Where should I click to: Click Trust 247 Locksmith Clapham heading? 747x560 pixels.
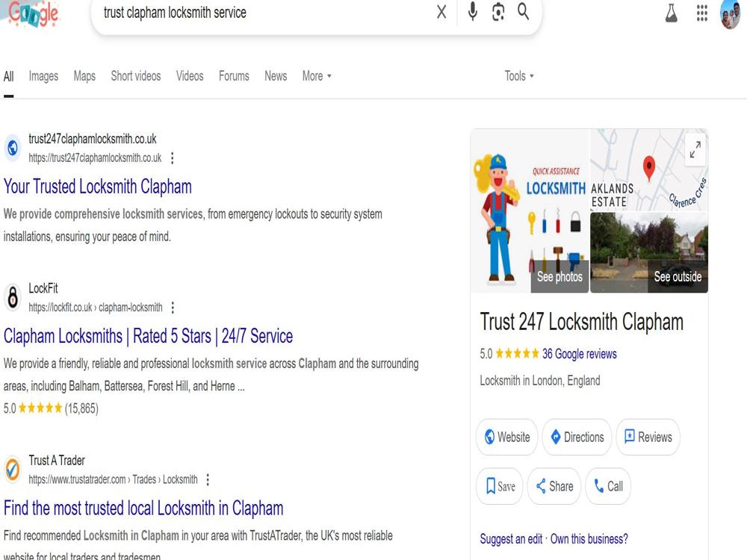pyautogui.click(x=582, y=322)
